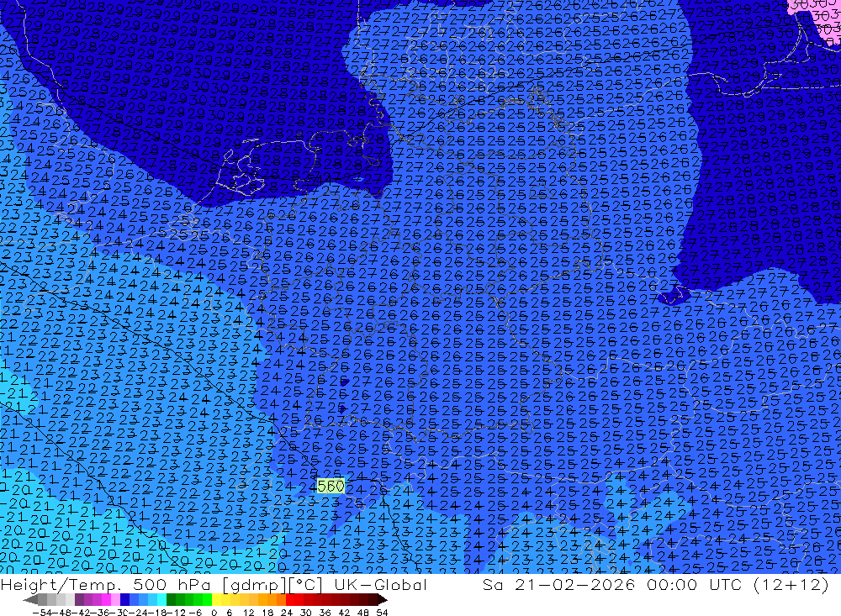This screenshot has width=841, height=616.
Task: Click the date '21-02-2026'
Action: 574,585
